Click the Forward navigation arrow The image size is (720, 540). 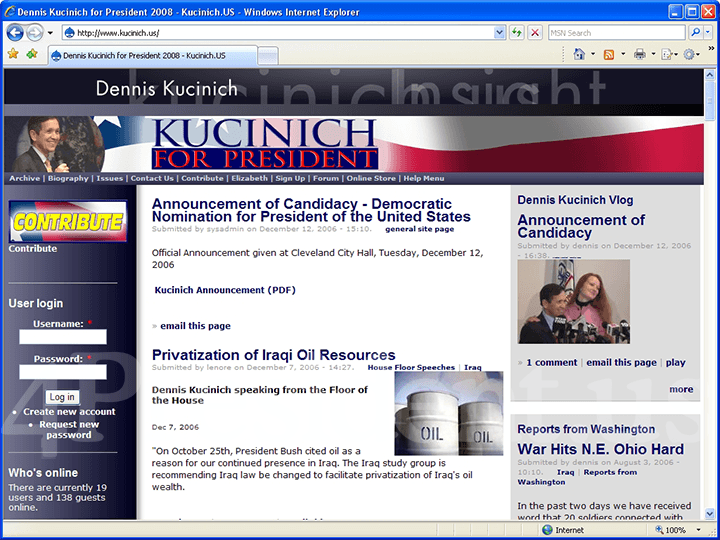pyautogui.click(x=35, y=33)
